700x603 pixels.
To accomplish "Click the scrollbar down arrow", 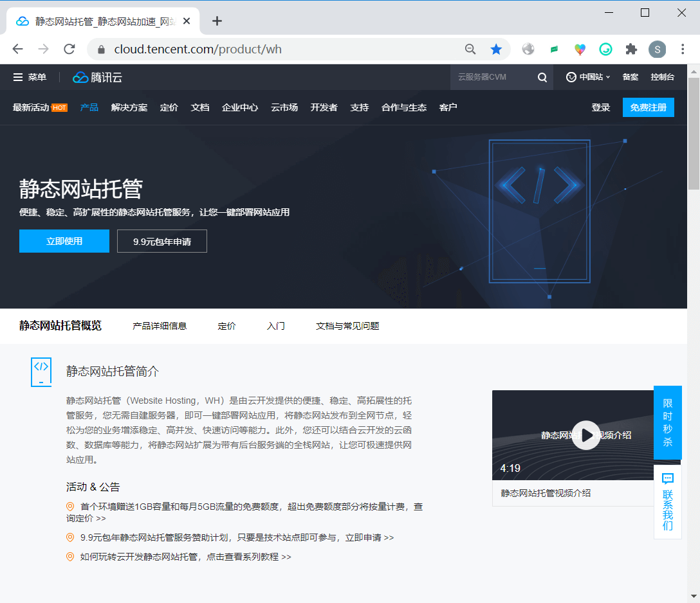I will pyautogui.click(x=694, y=597).
